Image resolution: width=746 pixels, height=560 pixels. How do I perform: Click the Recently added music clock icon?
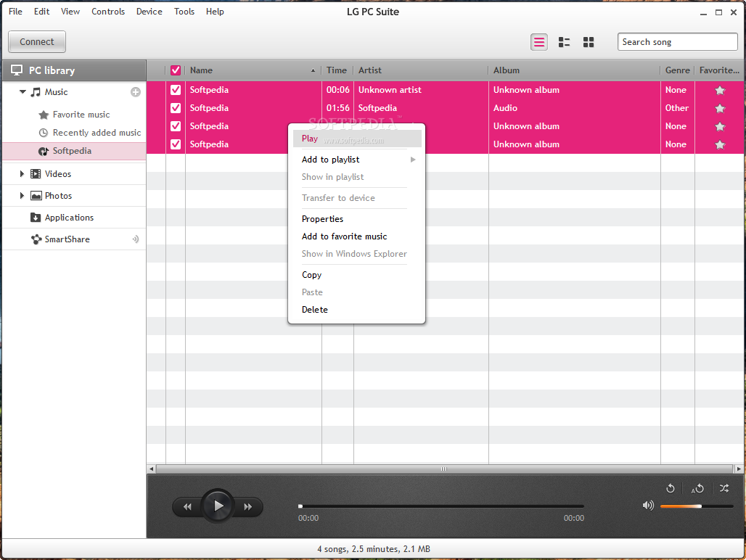click(x=44, y=133)
